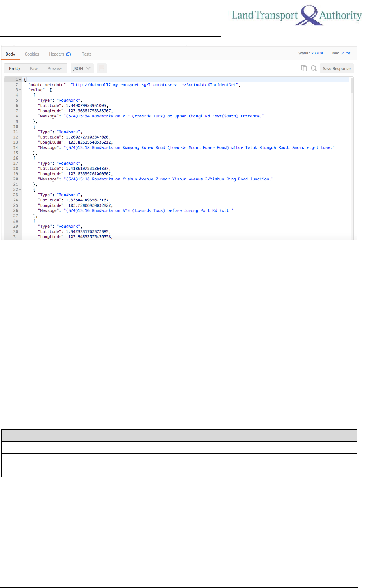366x588 pixels.
Task: Click the Land Transport Authority logo
Action: click(x=297, y=15)
